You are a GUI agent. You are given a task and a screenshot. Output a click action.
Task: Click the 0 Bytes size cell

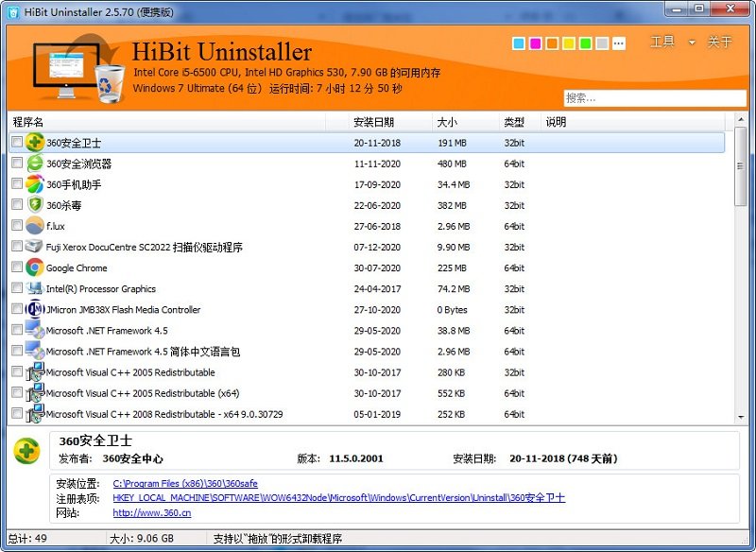click(453, 309)
